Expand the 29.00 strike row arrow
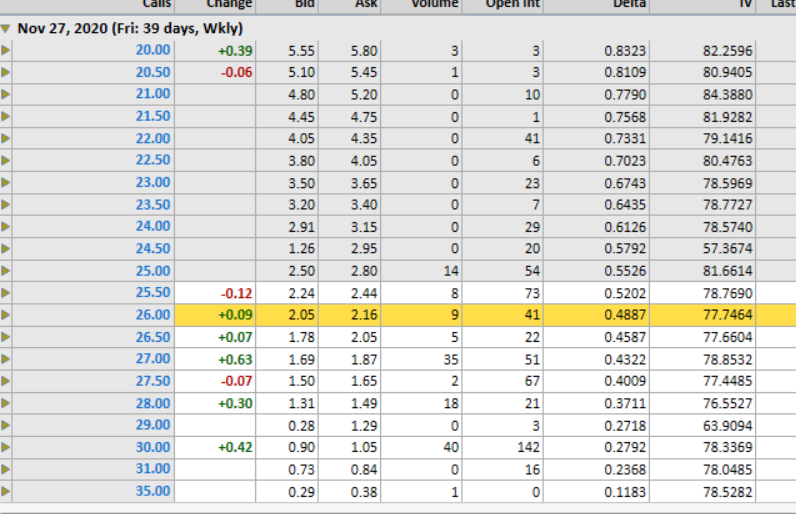Image resolution: width=796 pixels, height=514 pixels. pos(6,425)
